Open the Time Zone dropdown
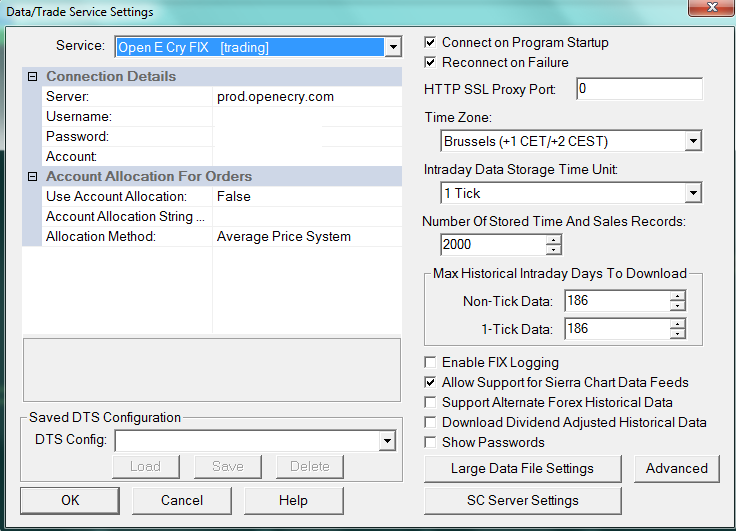Image resolution: width=736 pixels, height=531 pixels. (x=693, y=141)
